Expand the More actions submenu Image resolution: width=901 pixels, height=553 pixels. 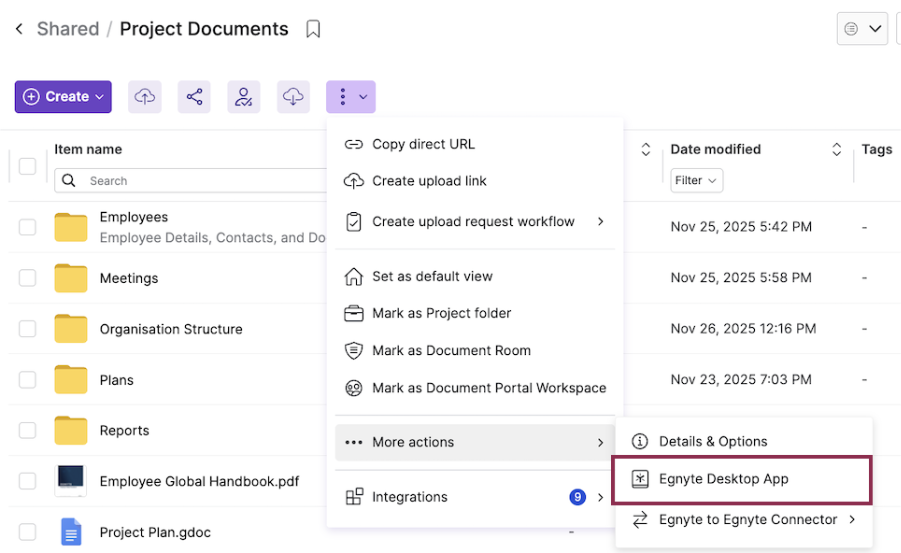coord(475,442)
